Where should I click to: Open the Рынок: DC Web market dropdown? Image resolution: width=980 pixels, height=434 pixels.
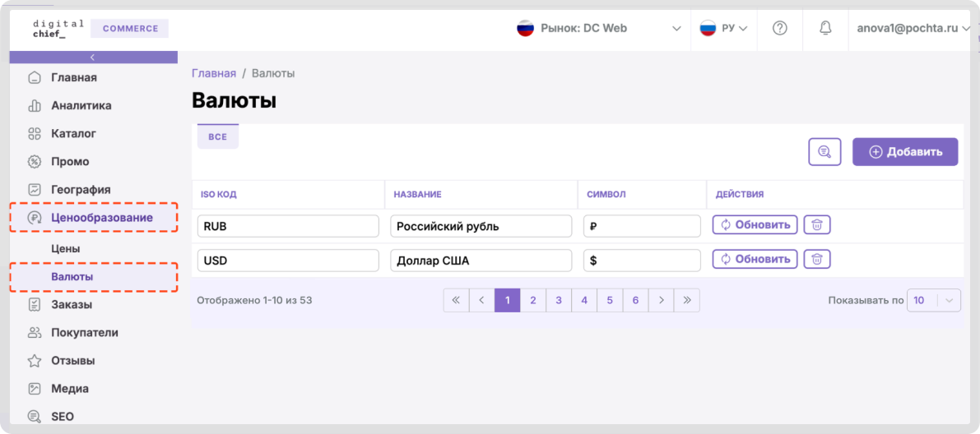(x=599, y=28)
